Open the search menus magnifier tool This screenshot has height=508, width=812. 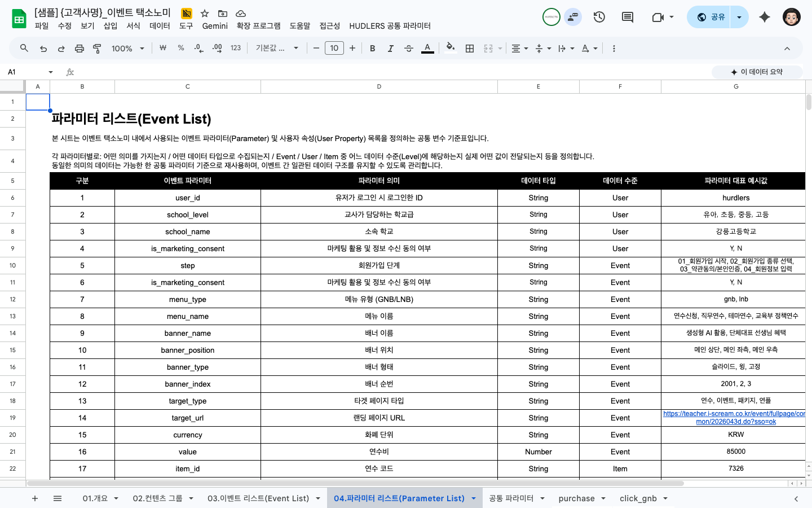pos(24,49)
